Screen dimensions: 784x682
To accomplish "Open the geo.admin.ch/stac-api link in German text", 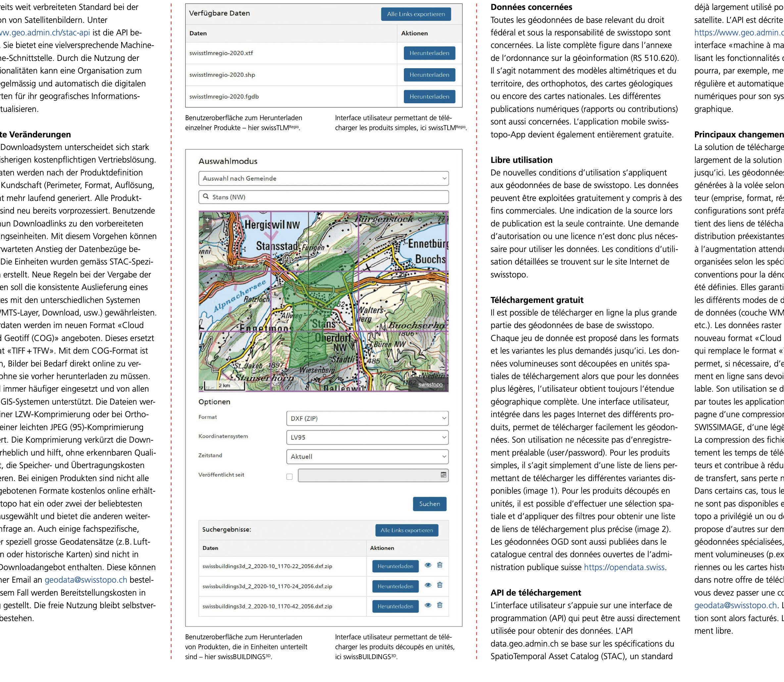I will 45,32.
